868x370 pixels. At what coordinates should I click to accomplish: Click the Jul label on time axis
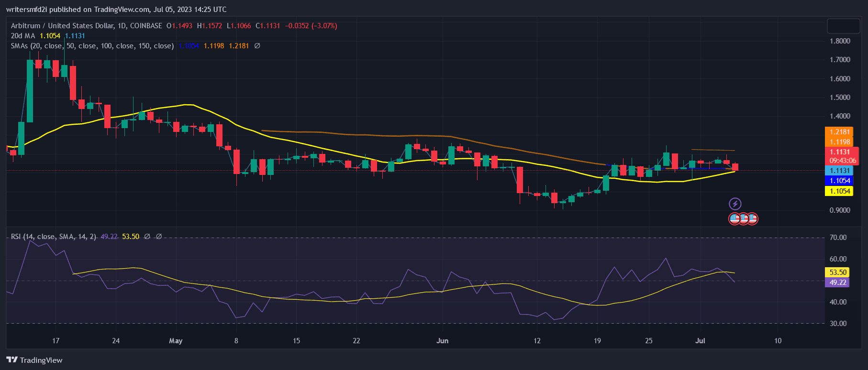[x=700, y=341]
